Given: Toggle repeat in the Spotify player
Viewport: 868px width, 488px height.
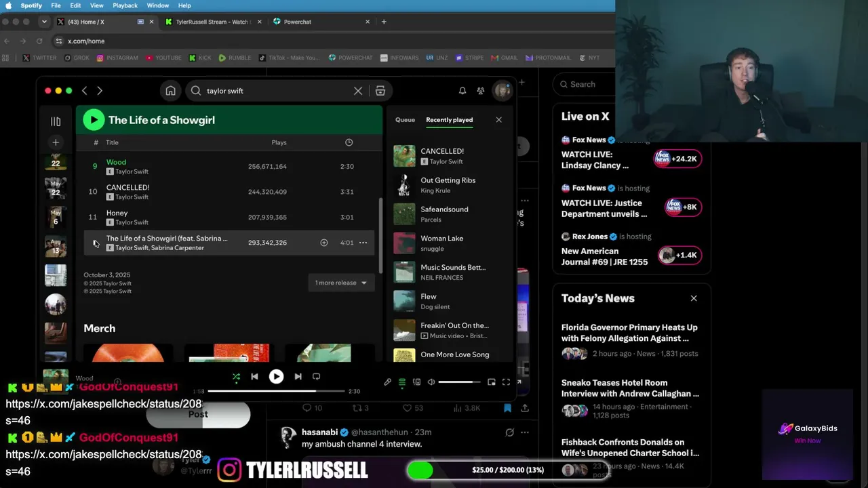Looking at the screenshot, I should point(316,377).
